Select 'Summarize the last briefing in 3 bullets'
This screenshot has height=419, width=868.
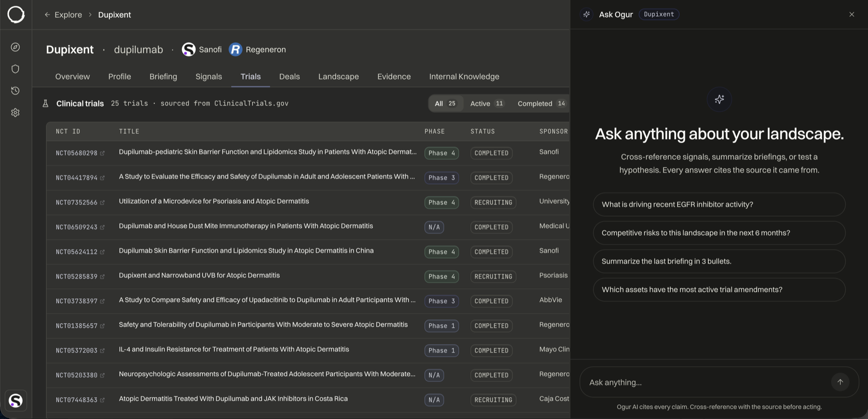point(719,261)
